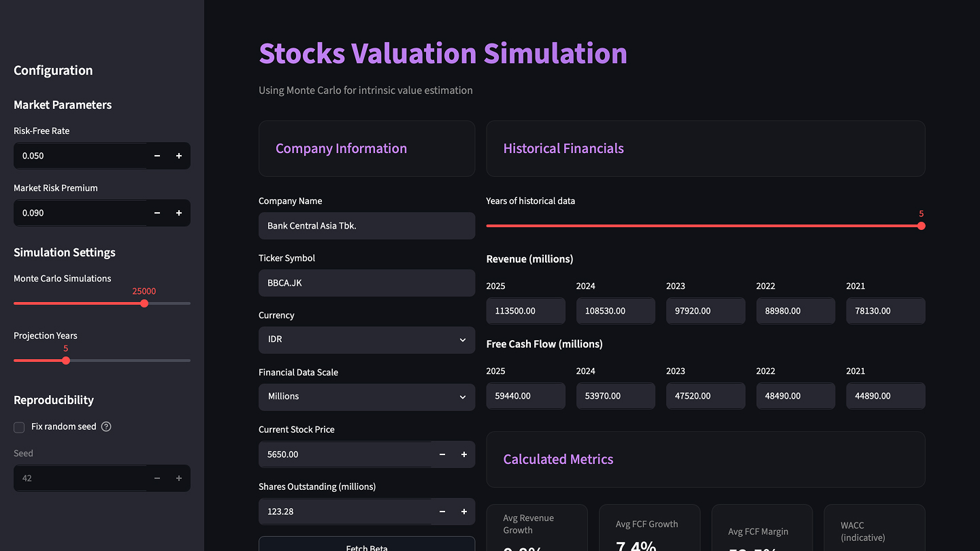This screenshot has height=551, width=980.
Task: Click the Current Stock Price input field
Action: point(345,454)
